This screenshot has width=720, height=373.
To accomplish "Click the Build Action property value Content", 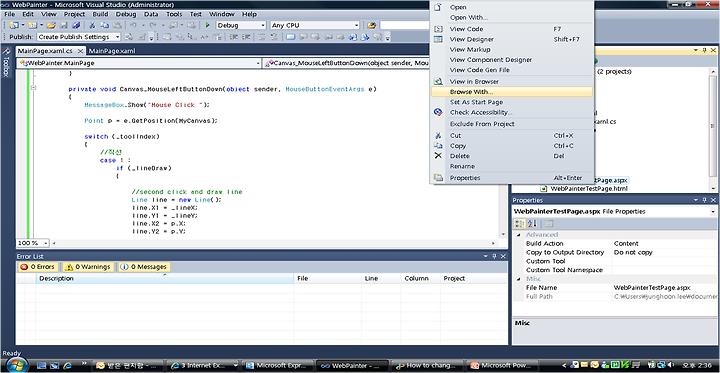I will [x=664, y=243].
